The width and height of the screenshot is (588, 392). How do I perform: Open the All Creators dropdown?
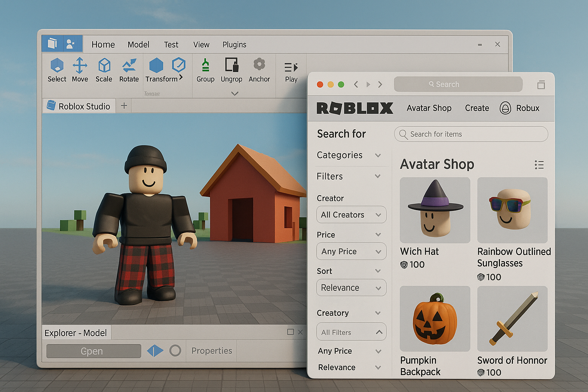click(351, 215)
